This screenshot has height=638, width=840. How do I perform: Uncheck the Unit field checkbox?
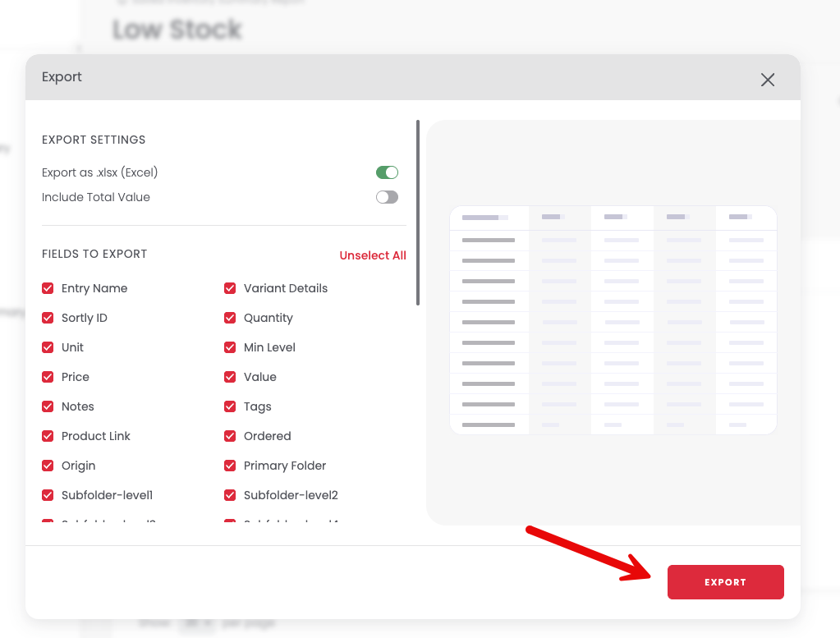tap(48, 347)
